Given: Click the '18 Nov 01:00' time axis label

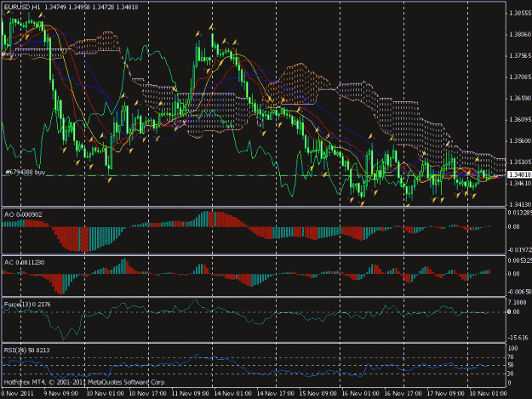Looking at the screenshot, I should pyautogui.click(x=488, y=394).
